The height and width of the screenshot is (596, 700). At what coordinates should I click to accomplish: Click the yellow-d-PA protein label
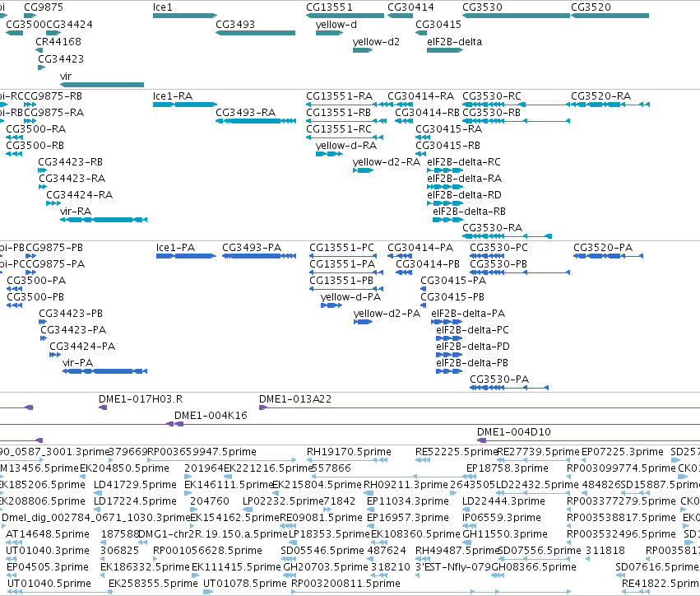tap(351, 296)
